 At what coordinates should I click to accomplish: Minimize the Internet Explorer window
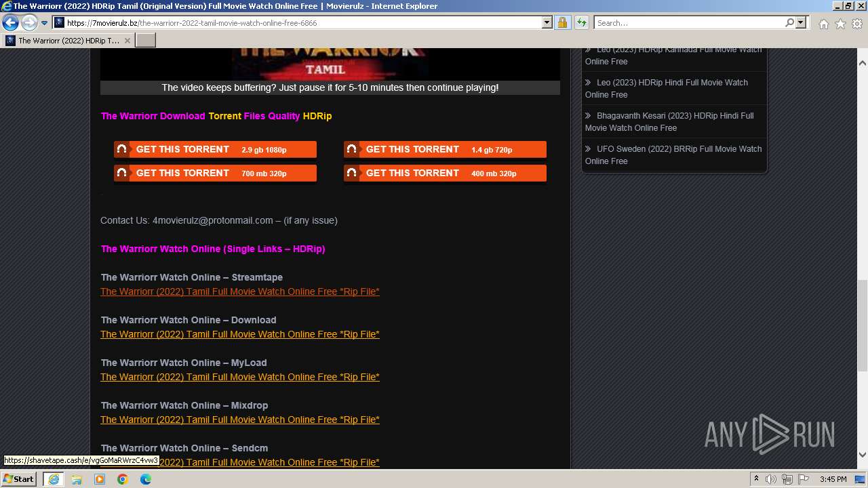click(x=836, y=6)
